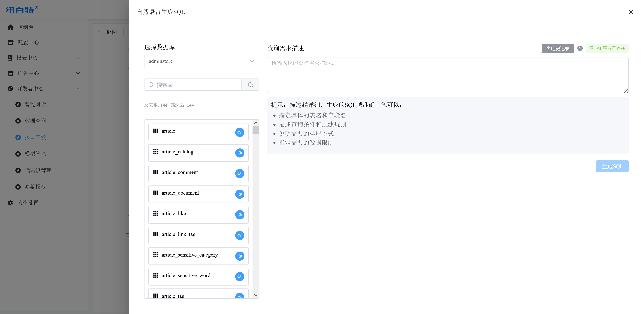The height and width of the screenshot is (314, 644).
Task: Click the search magnifier button beside table search
Action: (x=250, y=85)
